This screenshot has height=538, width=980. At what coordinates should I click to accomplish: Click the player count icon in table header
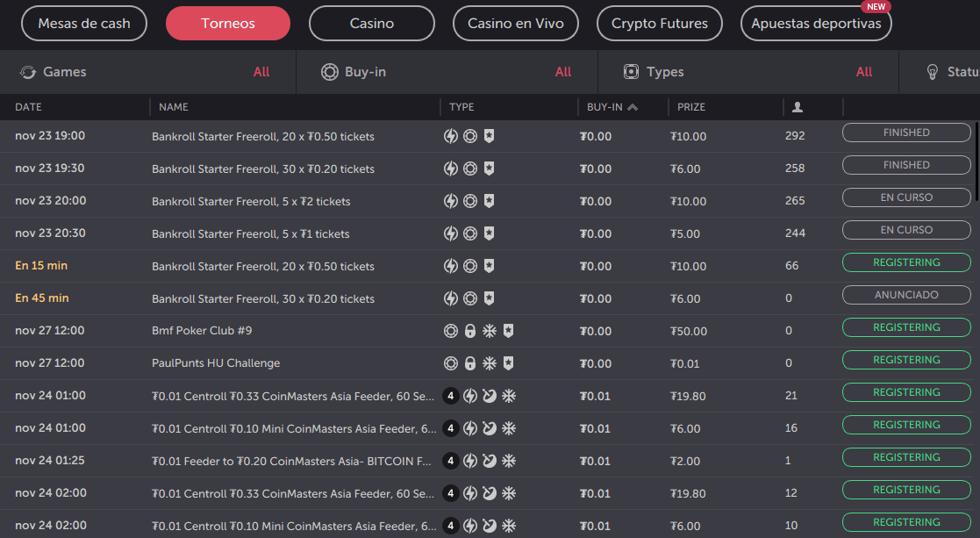(x=797, y=106)
